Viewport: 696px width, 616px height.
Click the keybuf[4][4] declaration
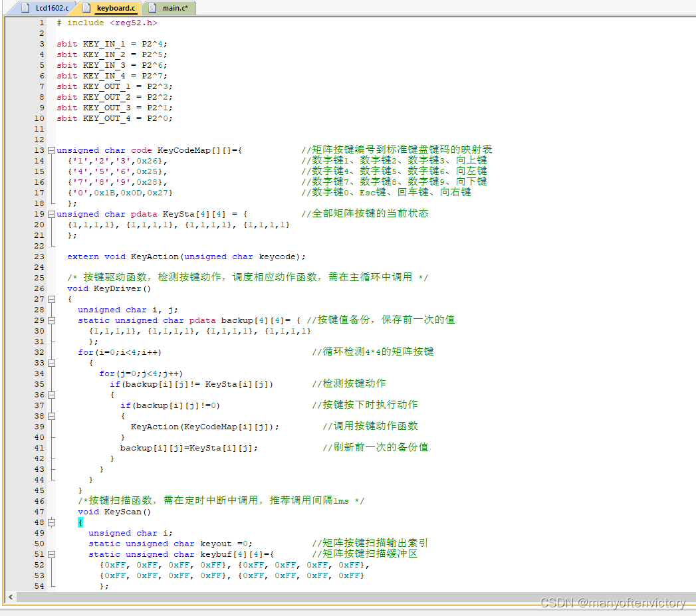(x=181, y=554)
